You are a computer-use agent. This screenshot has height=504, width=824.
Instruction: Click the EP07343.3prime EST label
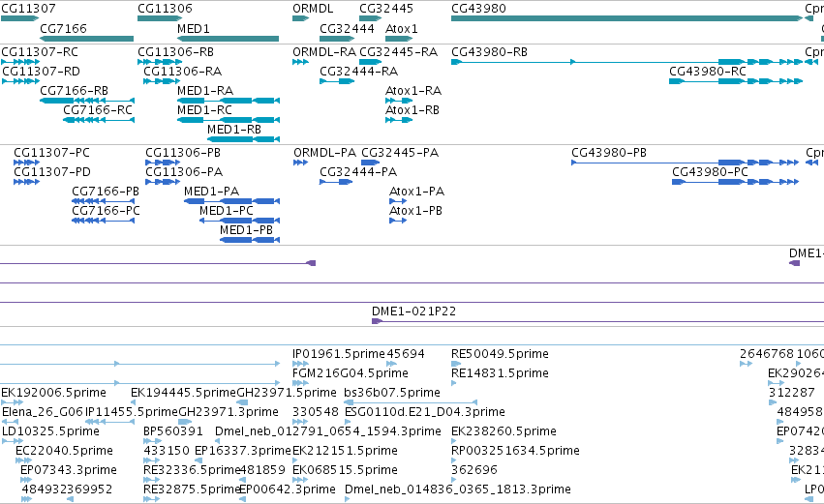(x=69, y=470)
